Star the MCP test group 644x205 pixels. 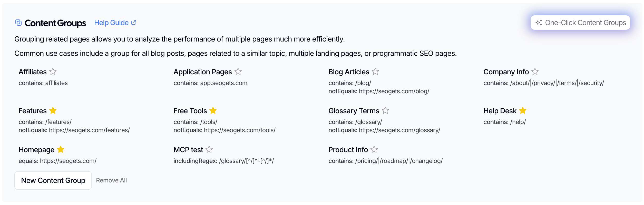[209, 149]
